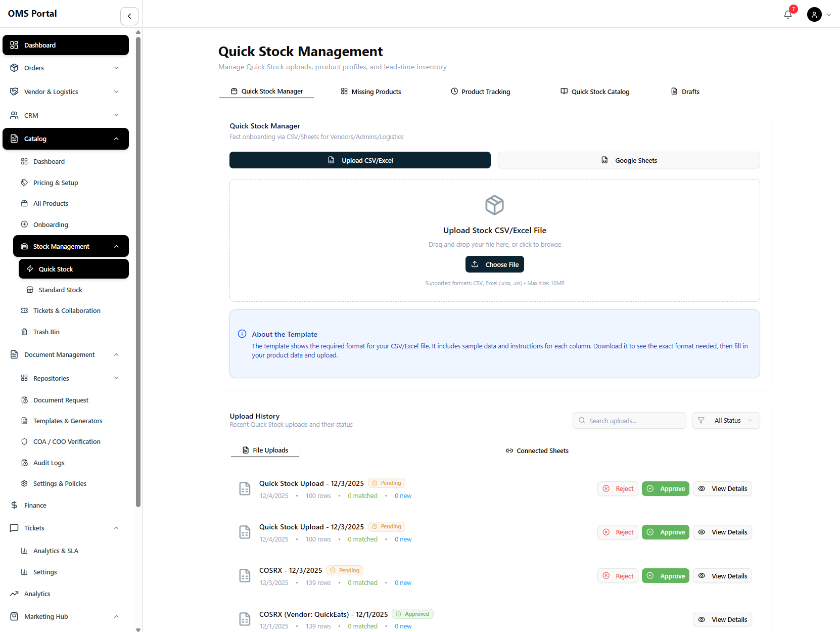Click the Trash Bin icon in sidebar

click(x=24, y=332)
